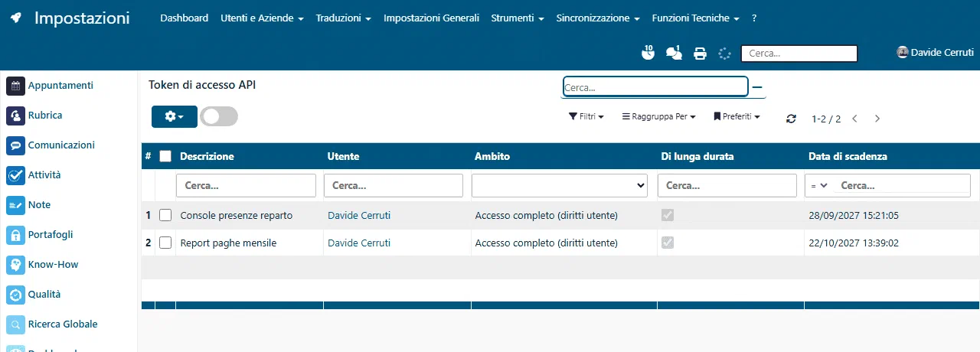Open the Ambito filter combo box
Image resolution: width=980 pixels, height=352 pixels.
(x=560, y=185)
